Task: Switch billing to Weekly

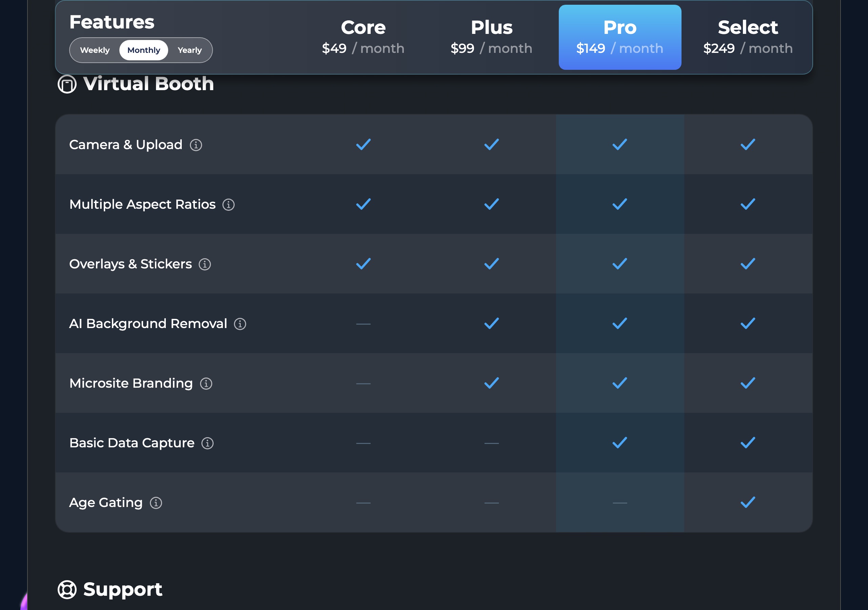Action: (x=95, y=50)
